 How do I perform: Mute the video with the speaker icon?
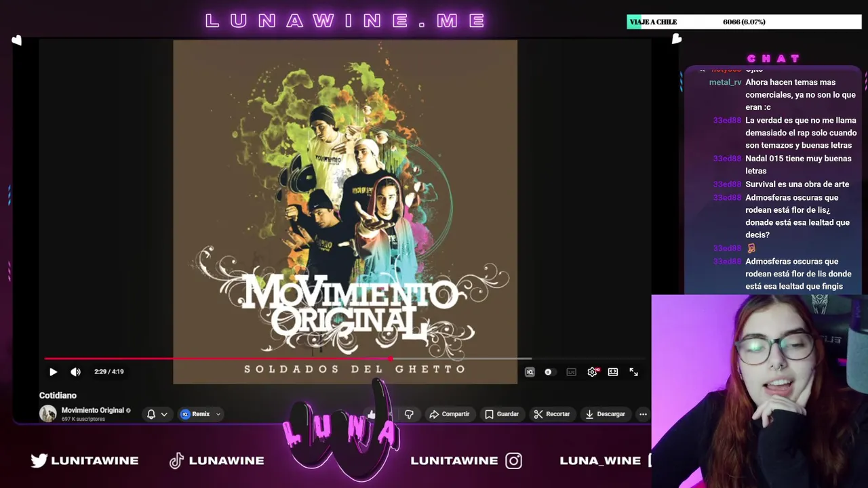coord(75,371)
